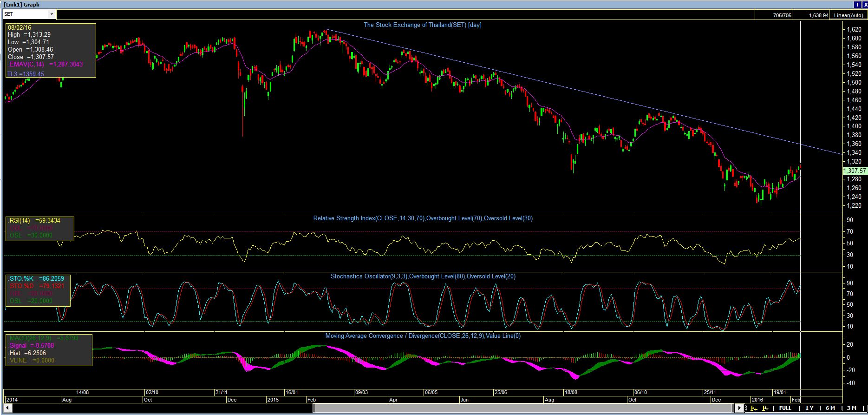The height and width of the screenshot is (415, 868).
Task: Click the toolbar grip handle beside F+
Action: [x=746, y=408]
